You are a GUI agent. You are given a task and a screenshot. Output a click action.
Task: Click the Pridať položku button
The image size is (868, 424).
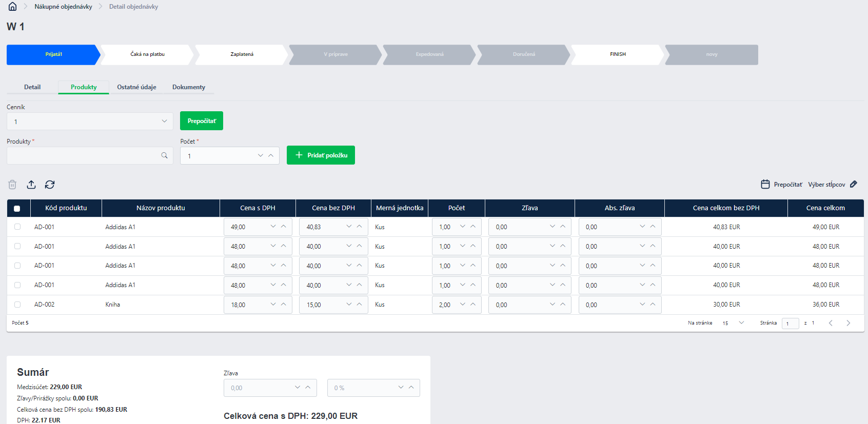coord(321,155)
